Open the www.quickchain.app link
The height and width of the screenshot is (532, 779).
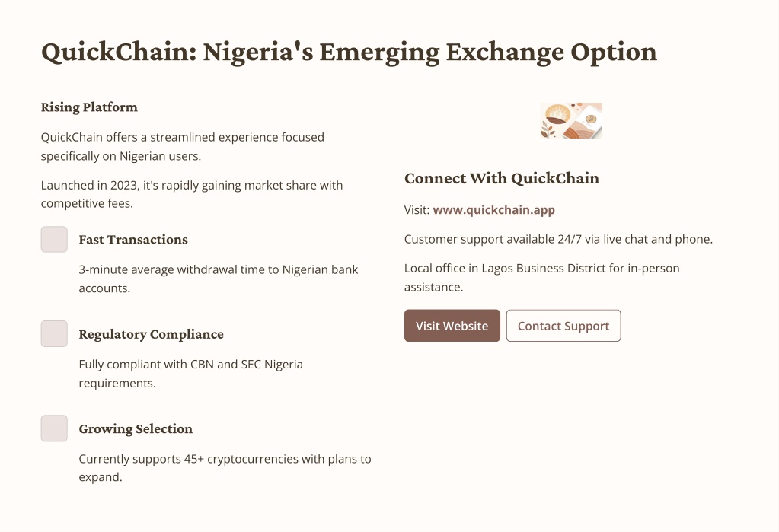point(494,210)
